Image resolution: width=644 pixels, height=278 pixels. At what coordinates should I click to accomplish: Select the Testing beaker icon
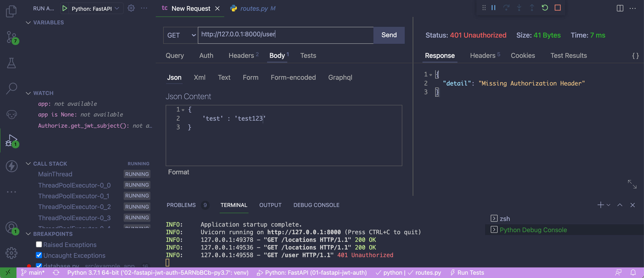point(11,63)
